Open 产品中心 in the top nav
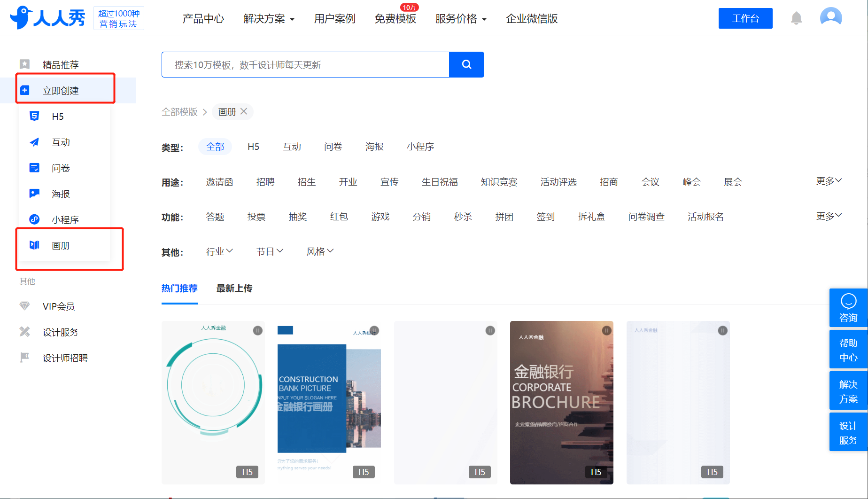Screen dimensions: 868x499 point(203,19)
